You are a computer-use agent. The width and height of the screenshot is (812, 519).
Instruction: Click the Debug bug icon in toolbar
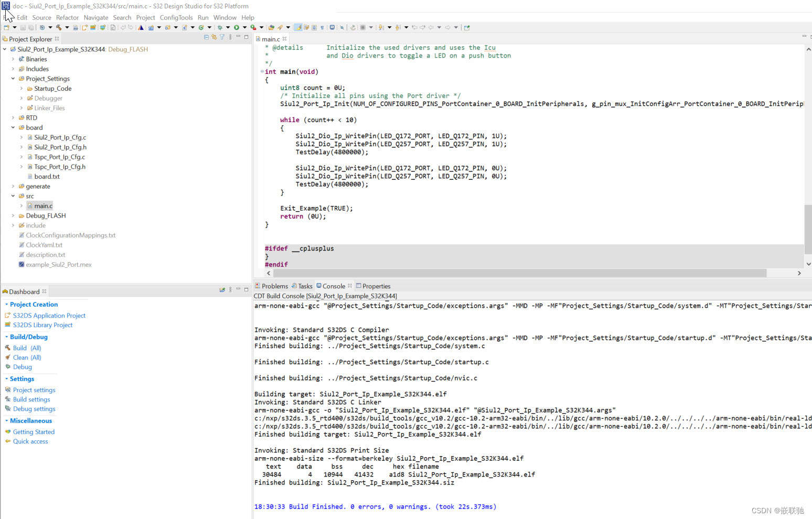(x=220, y=27)
